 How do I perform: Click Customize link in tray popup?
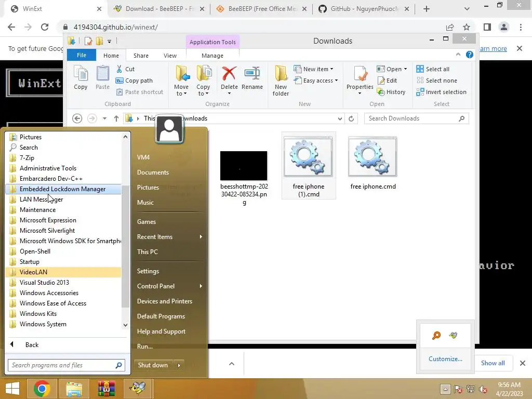point(445,359)
